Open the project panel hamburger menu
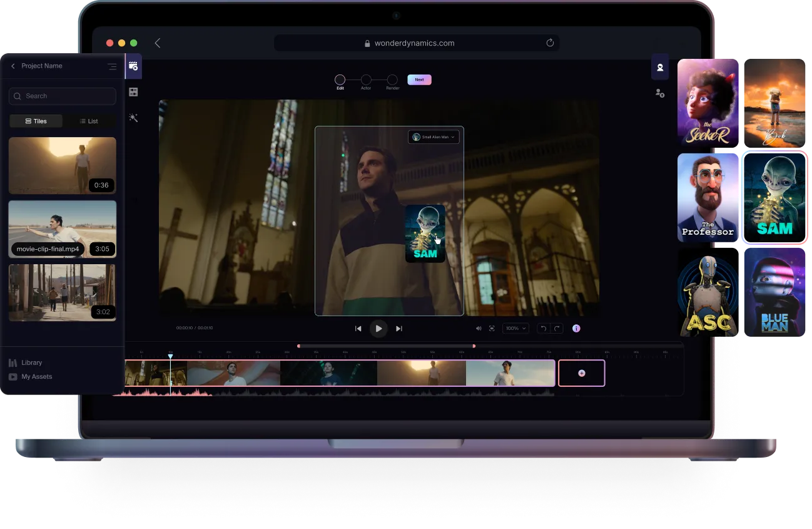This screenshot has width=812, height=529. [112, 66]
